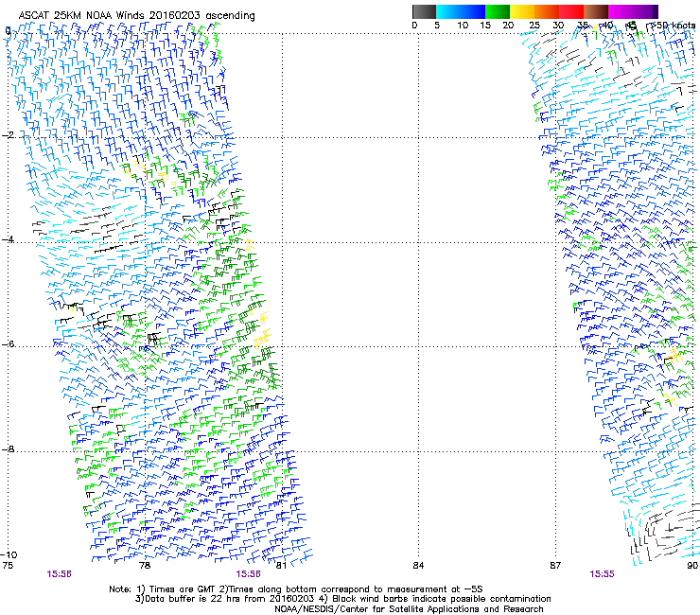The height and width of the screenshot is (615, 700).
Task: Click the legend tick label '10'
Action: click(x=463, y=26)
